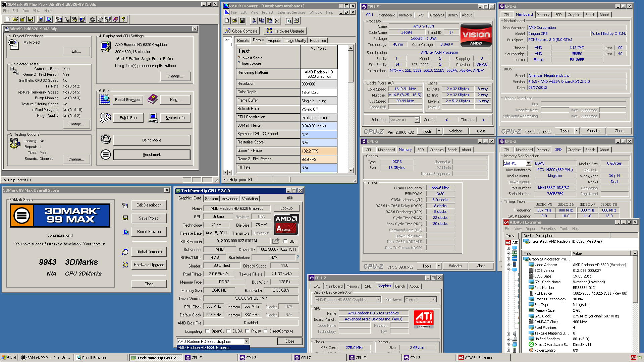This screenshot has width=644, height=362.
Task: Click Save Project floppy icon in Overall Score dialog
Action: pos(125,218)
